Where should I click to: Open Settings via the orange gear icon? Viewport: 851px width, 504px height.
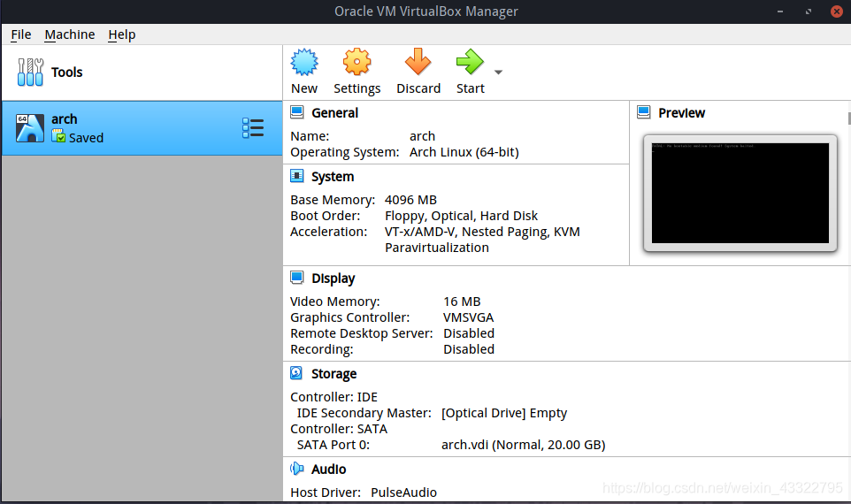tap(356, 62)
